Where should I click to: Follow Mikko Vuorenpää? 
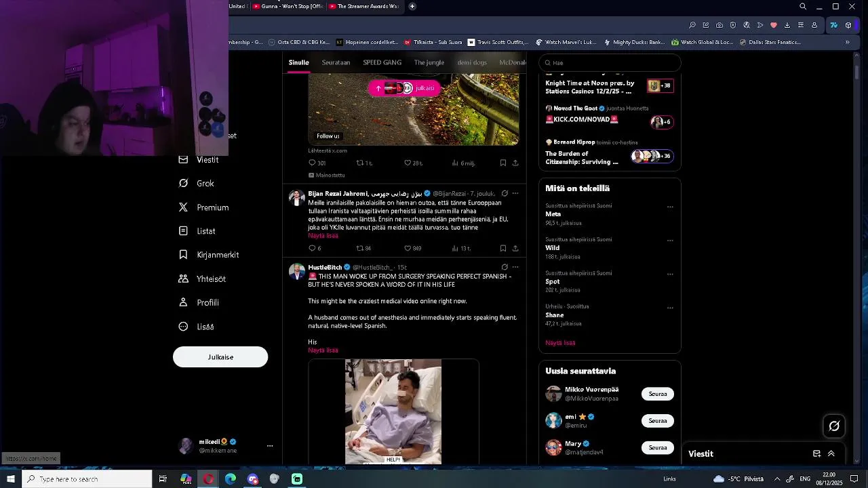click(658, 394)
